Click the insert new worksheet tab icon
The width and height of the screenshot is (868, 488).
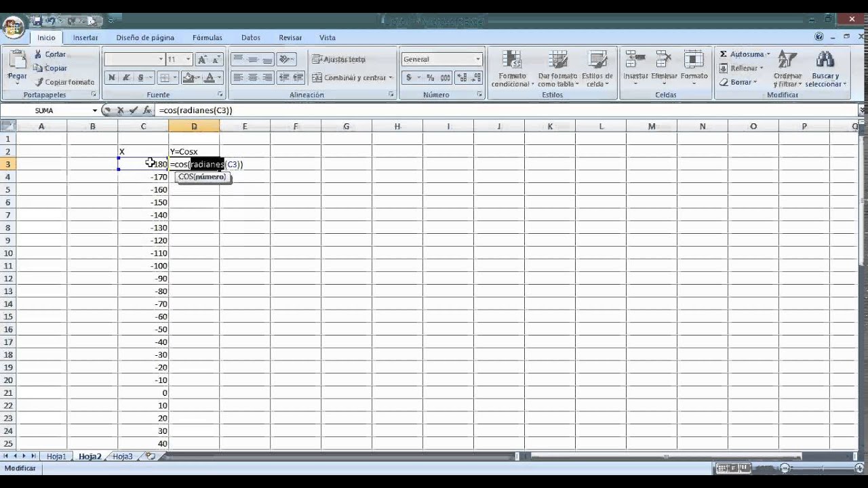[x=150, y=456]
